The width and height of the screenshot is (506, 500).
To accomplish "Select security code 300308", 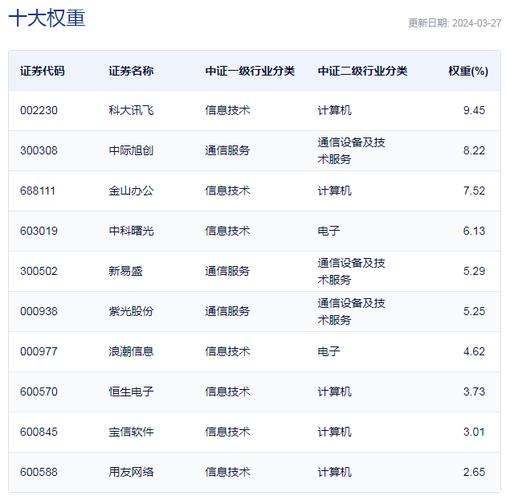I will (x=39, y=150).
